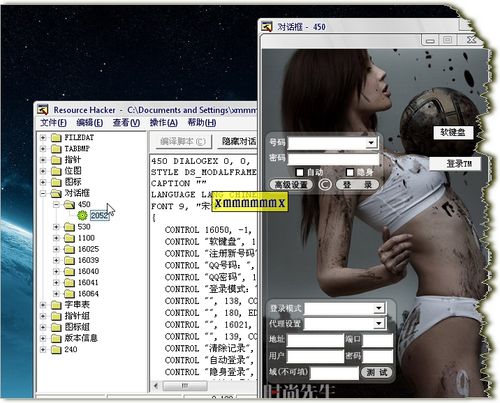
Task: Open the 号码 combo box dropdown
Action: [371, 143]
